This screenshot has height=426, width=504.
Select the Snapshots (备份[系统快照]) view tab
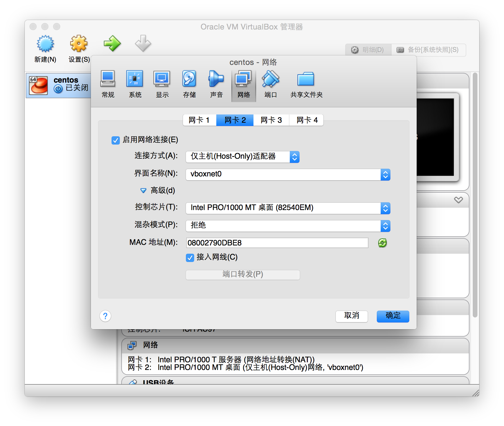pyautogui.click(x=428, y=50)
